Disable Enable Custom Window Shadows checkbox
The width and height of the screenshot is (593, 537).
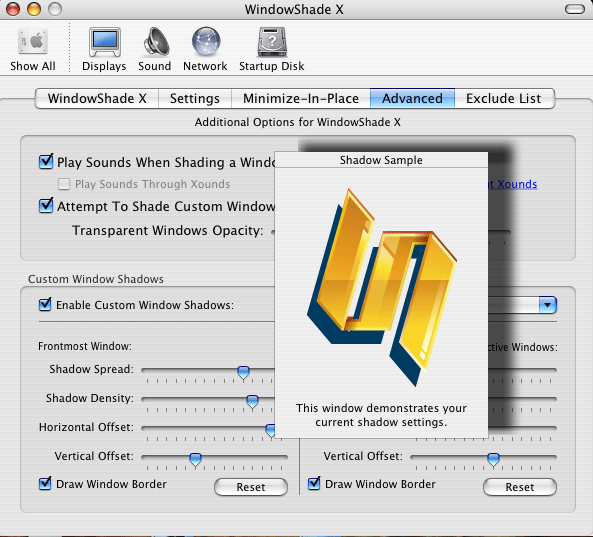click(x=45, y=304)
